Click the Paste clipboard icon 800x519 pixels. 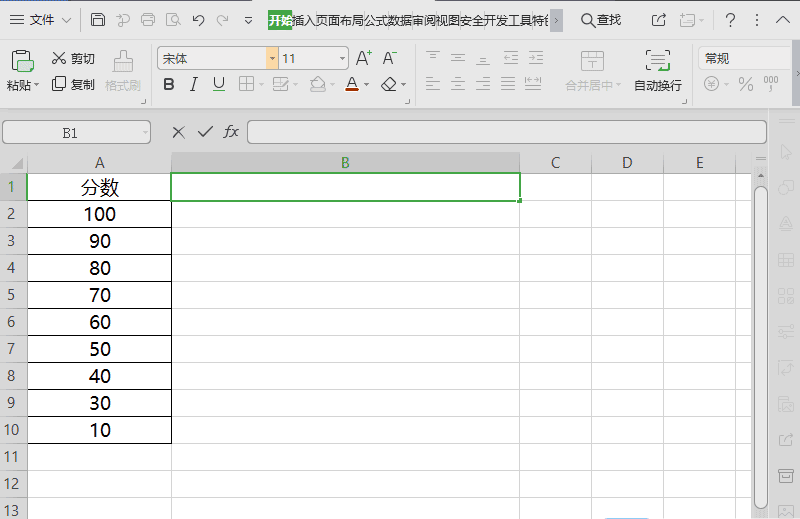pos(22,62)
